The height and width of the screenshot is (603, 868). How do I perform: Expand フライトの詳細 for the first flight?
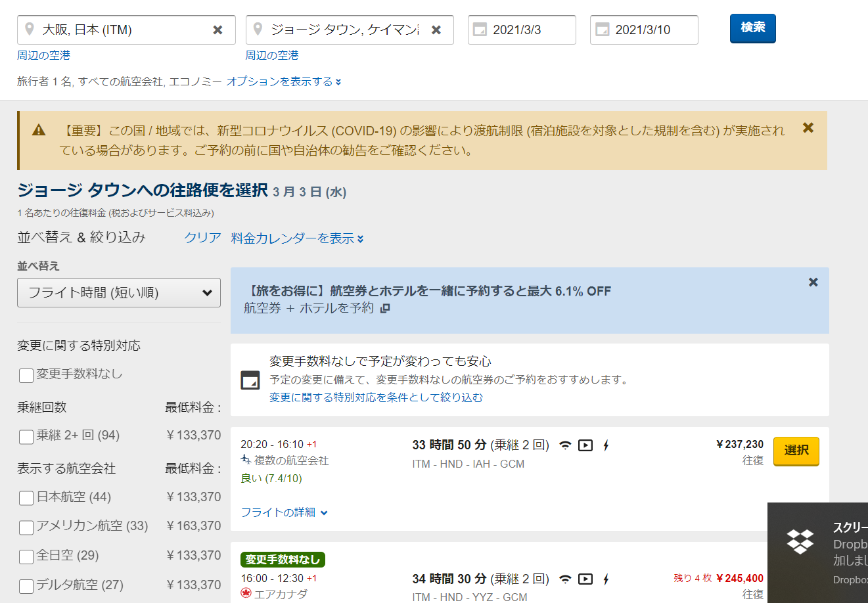coord(283,512)
